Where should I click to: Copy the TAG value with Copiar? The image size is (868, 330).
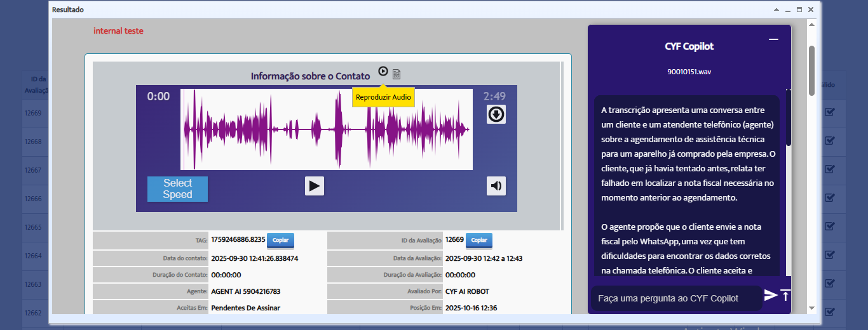tap(280, 241)
